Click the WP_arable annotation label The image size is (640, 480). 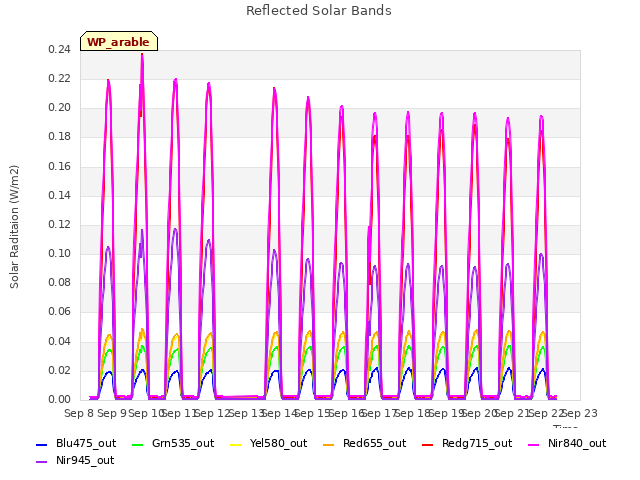pyautogui.click(x=118, y=42)
